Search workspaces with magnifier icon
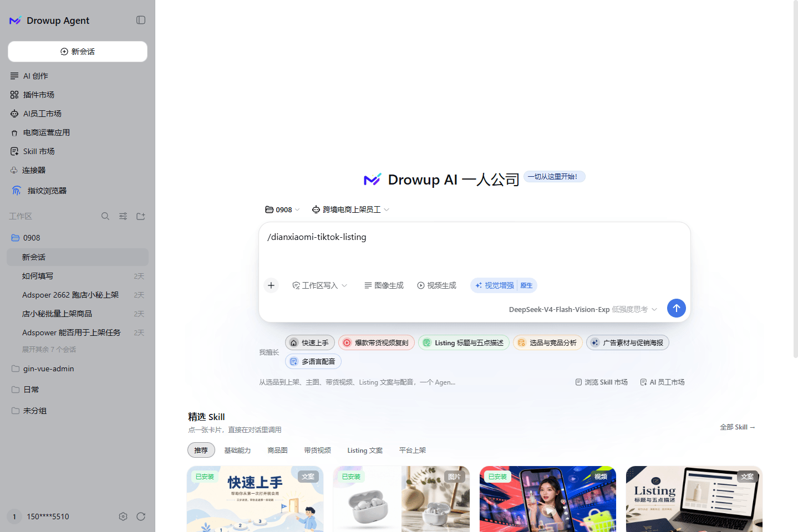 105,216
